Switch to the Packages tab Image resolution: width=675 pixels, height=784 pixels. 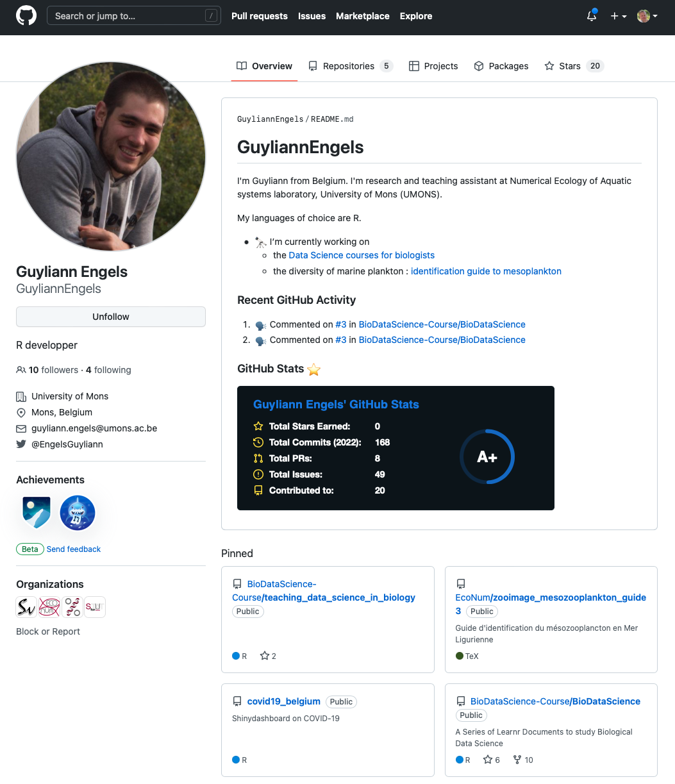pyautogui.click(x=501, y=66)
